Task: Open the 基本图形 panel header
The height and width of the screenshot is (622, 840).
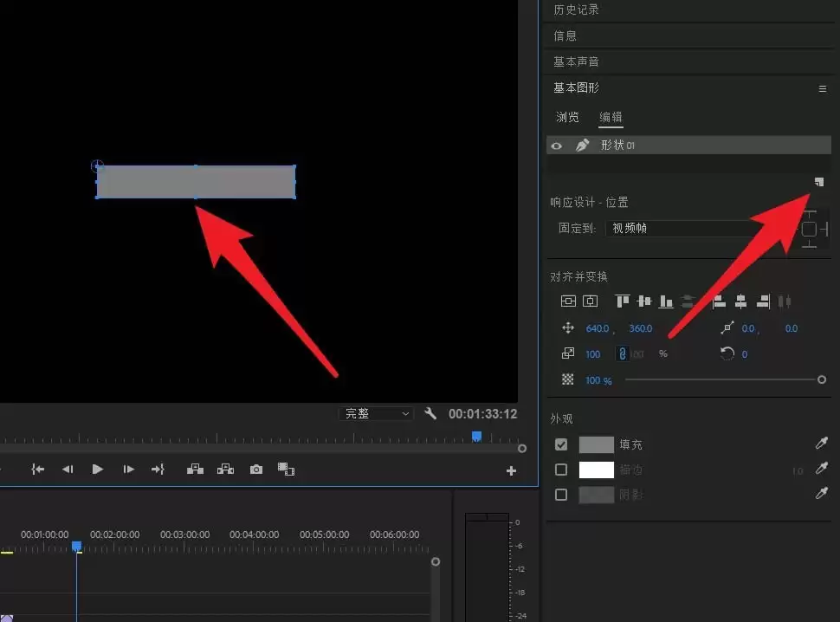Action: pyautogui.click(x=576, y=87)
